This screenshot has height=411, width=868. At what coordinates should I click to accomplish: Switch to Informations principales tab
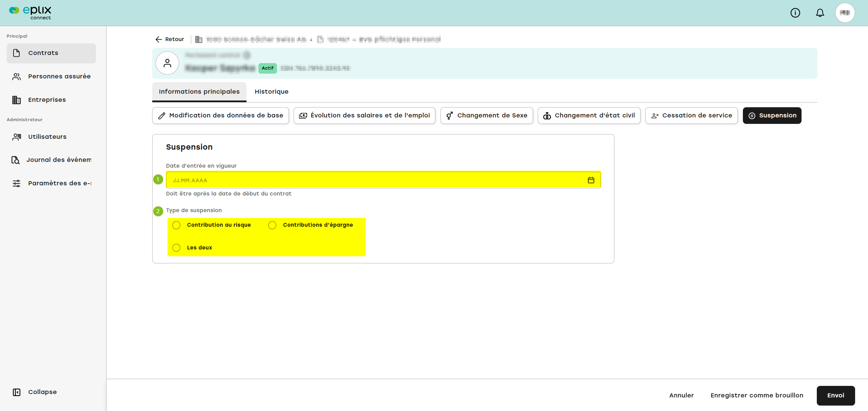click(x=199, y=92)
